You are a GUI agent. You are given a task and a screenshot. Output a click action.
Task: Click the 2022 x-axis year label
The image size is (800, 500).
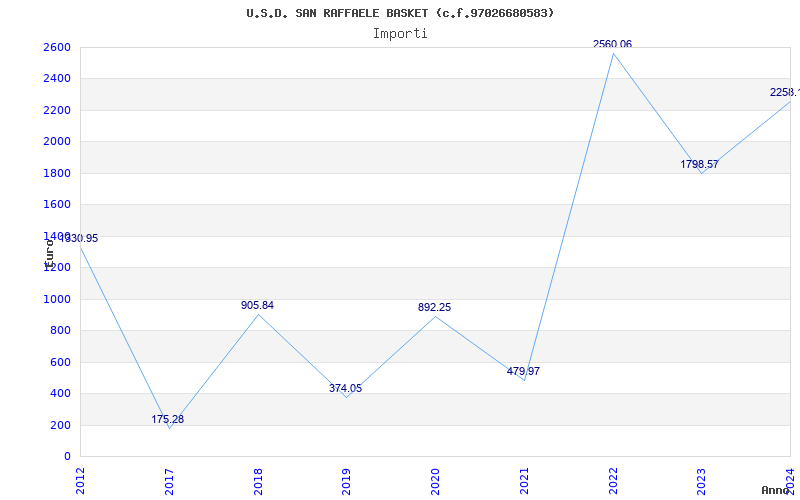613,481
